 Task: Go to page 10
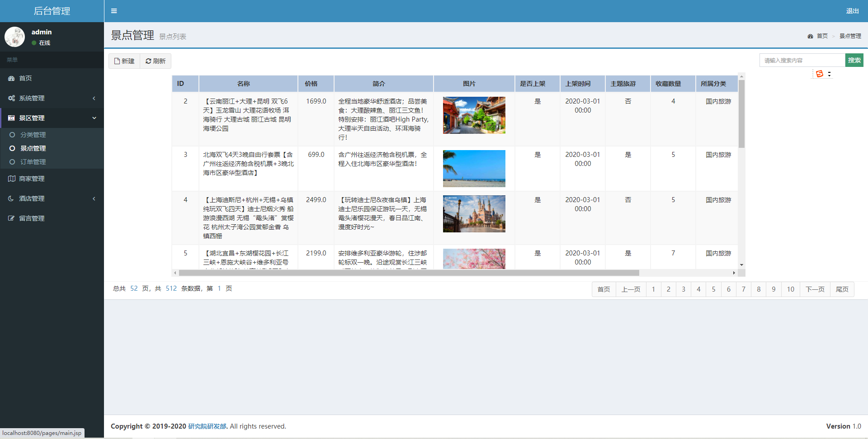pos(790,289)
